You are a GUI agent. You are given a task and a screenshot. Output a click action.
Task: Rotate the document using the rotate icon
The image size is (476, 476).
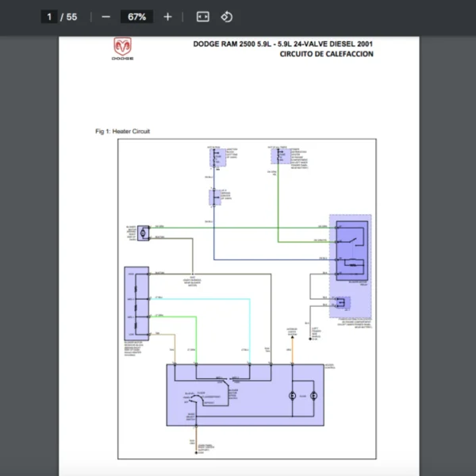click(x=226, y=17)
